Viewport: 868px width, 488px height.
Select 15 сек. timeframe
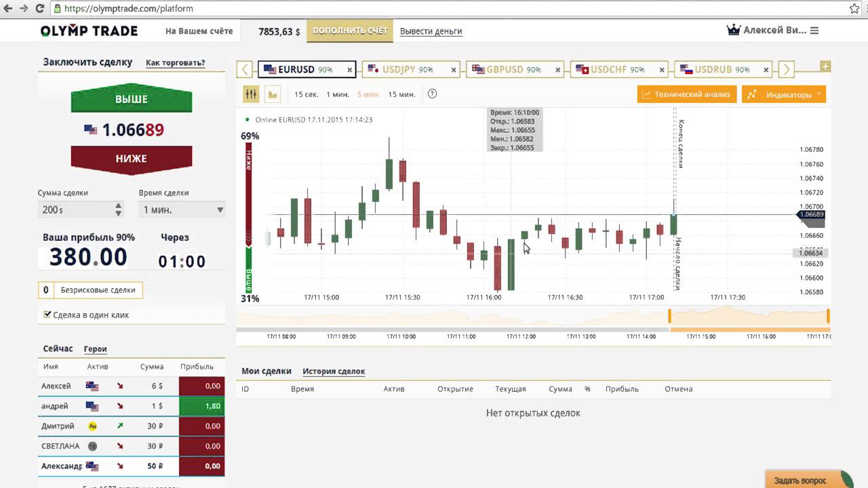click(x=306, y=94)
